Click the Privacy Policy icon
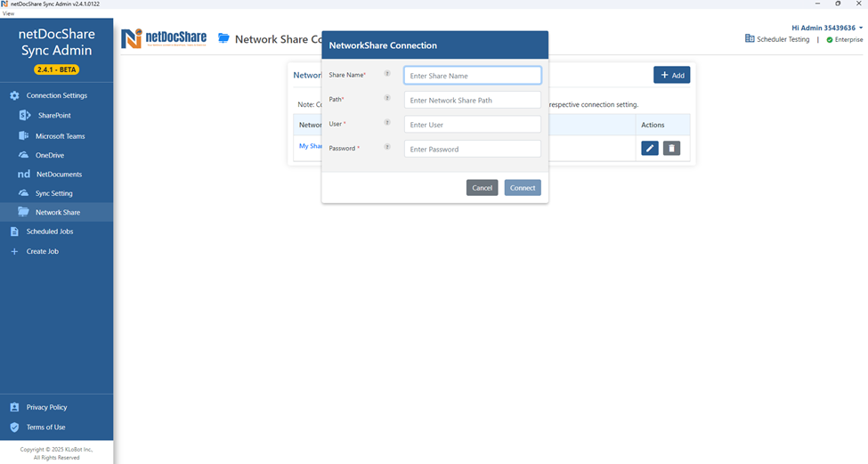The image size is (868, 464). (14, 407)
